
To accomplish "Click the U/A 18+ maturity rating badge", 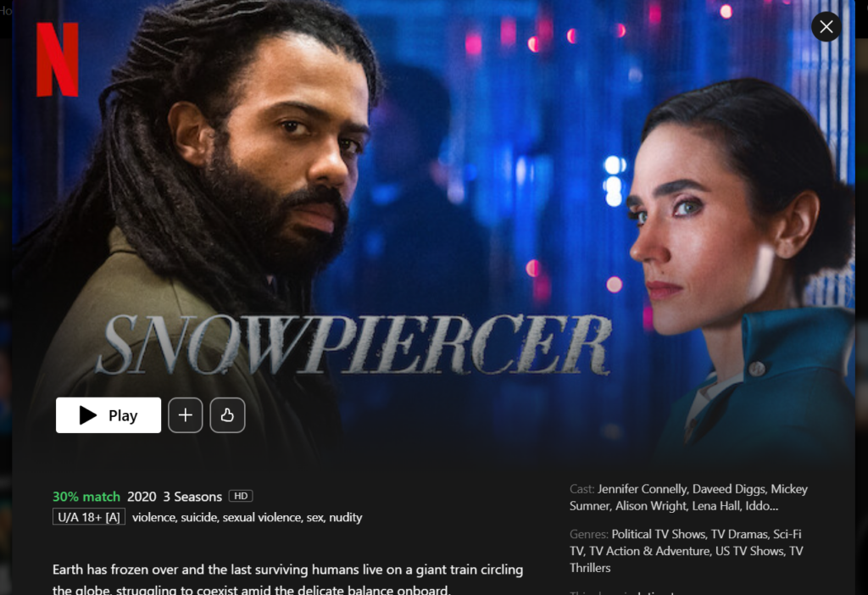I will (88, 517).
